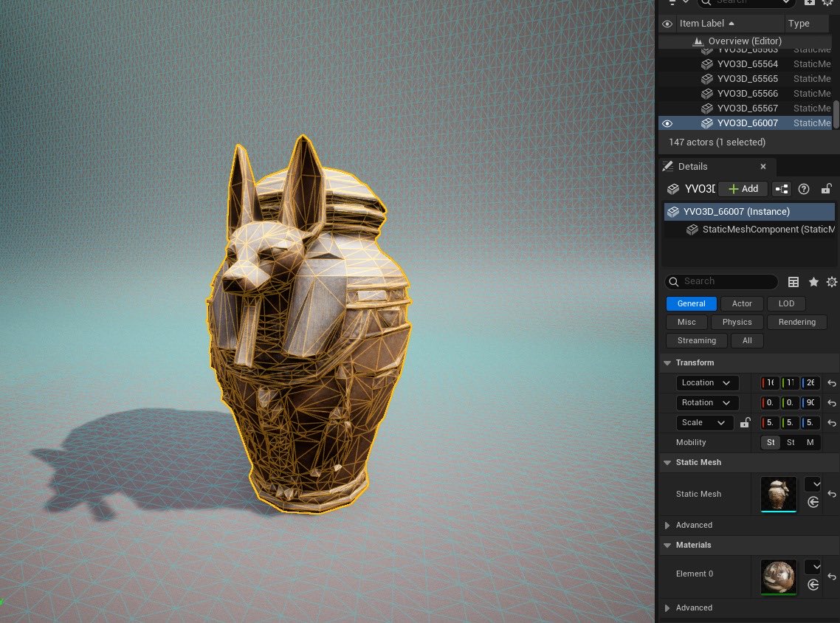
Task: Expand Advanced under Materials
Action: pos(667,608)
